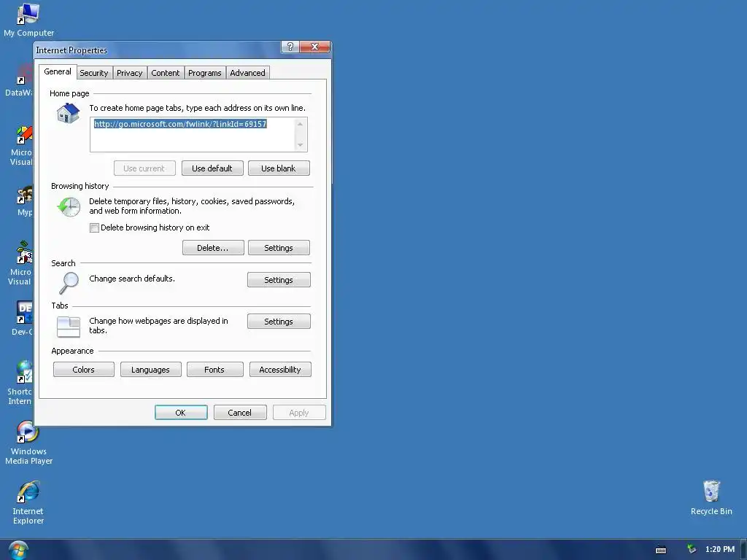Open Tabs Settings button

point(279,322)
